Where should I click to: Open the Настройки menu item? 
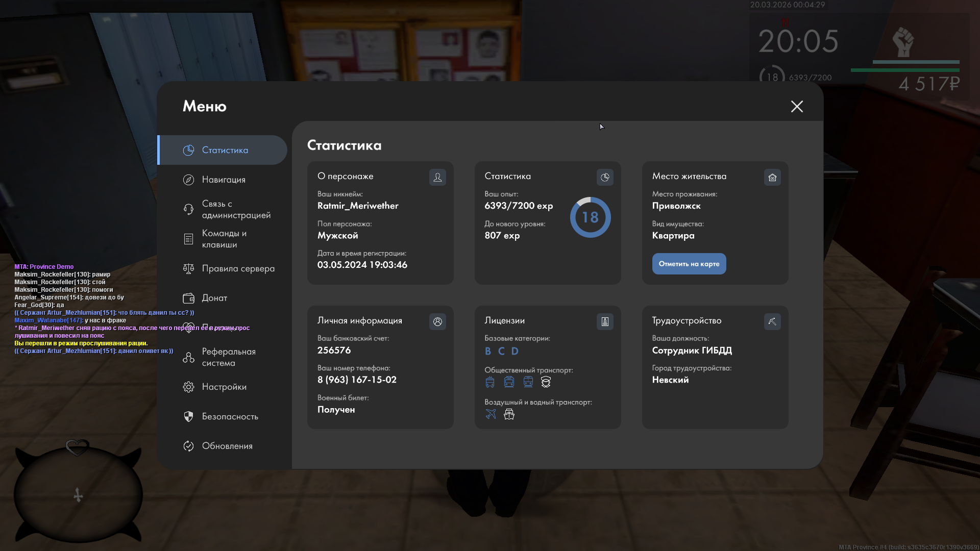coord(224,387)
